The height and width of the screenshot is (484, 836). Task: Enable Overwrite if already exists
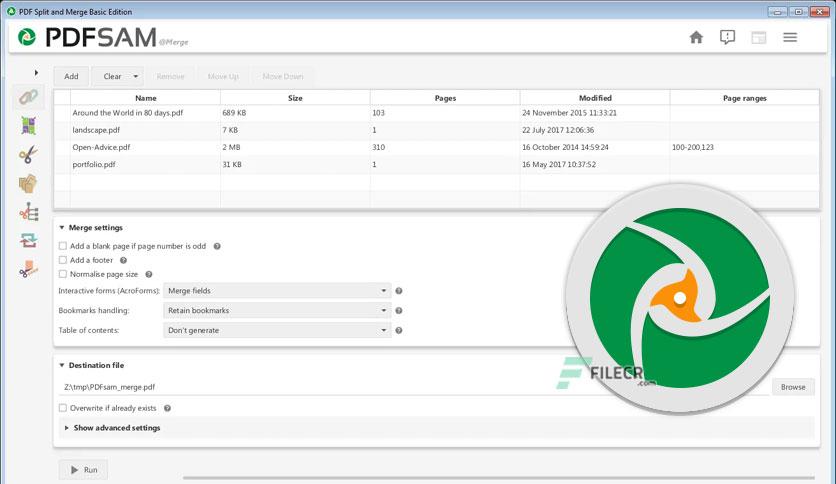(63, 408)
